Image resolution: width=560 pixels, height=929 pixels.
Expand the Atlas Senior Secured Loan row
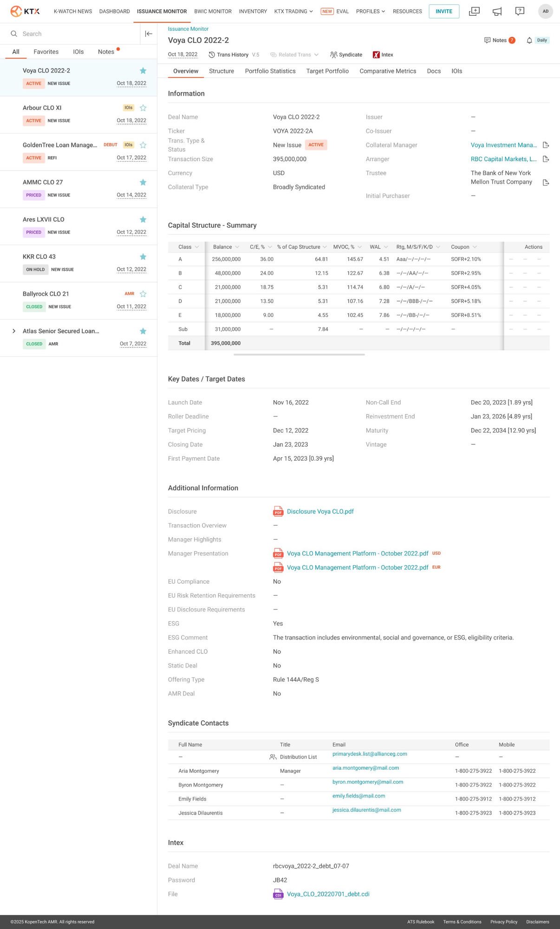(14, 331)
